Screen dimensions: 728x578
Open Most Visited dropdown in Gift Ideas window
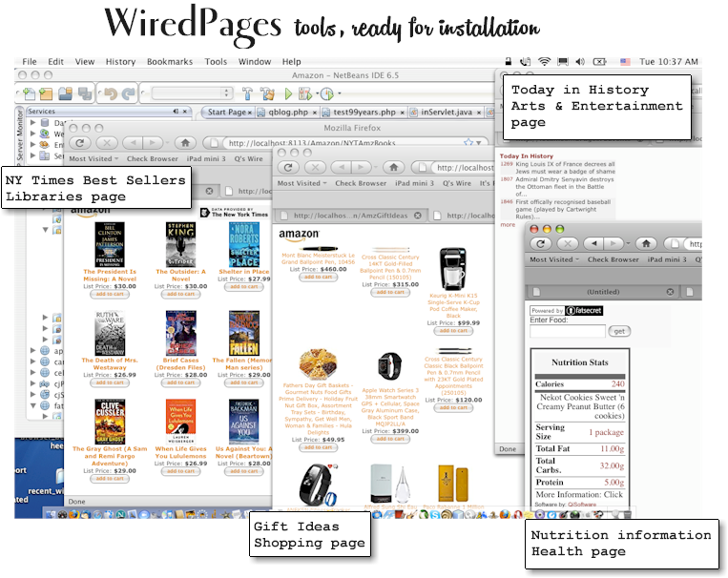[x=302, y=183]
